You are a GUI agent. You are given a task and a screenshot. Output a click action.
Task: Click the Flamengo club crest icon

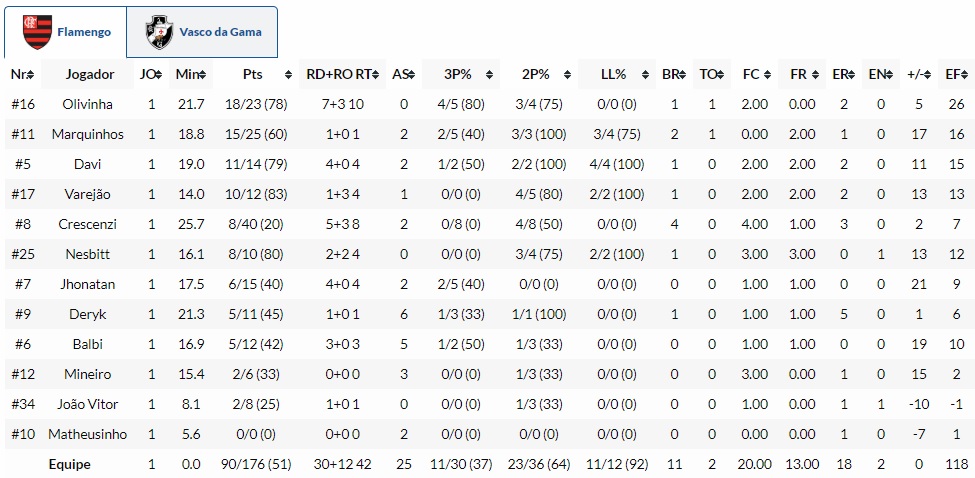tap(36, 32)
